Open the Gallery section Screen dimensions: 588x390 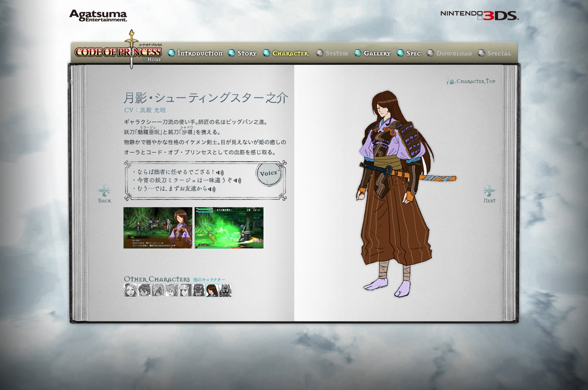click(x=372, y=53)
